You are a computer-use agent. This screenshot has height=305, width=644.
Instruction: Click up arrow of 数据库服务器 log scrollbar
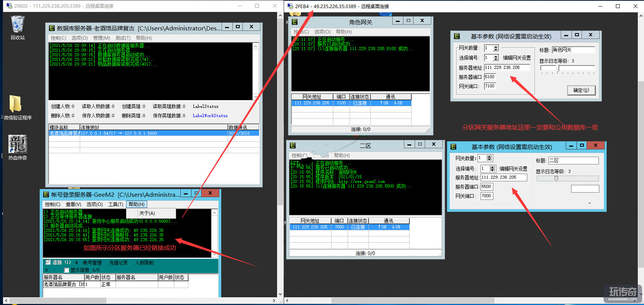pos(256,46)
